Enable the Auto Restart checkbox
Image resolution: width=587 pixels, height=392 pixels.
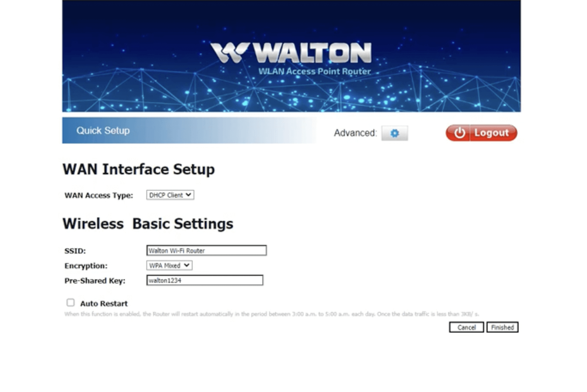[x=70, y=302]
